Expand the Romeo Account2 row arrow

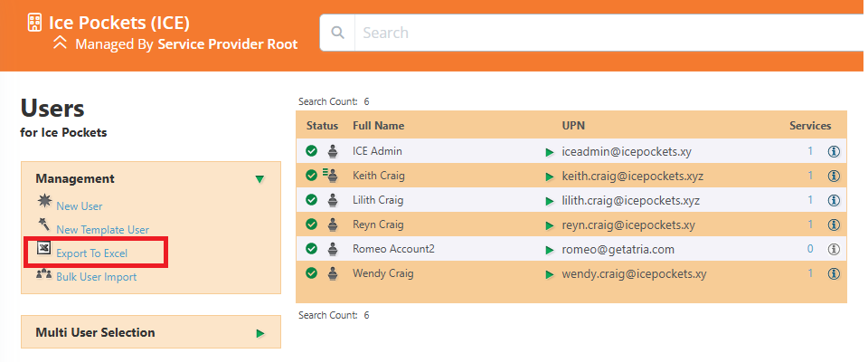pos(550,250)
